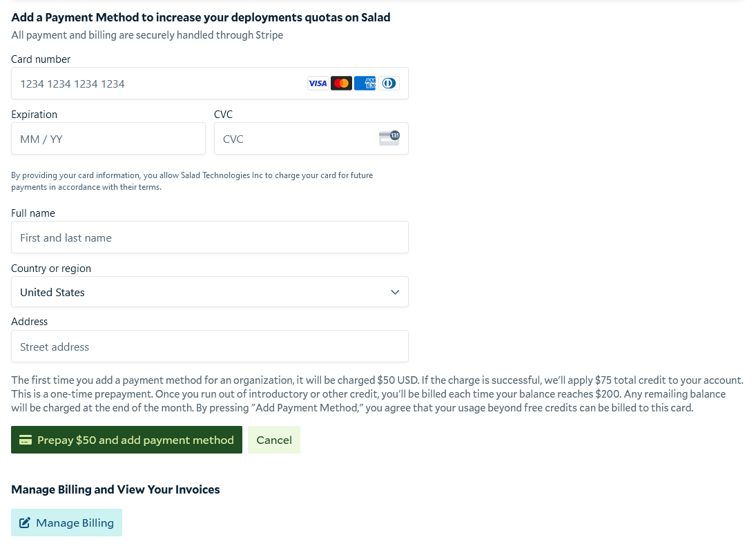This screenshot has width=756, height=555.
Task: Click the Mastercard icon
Action: coord(341,83)
